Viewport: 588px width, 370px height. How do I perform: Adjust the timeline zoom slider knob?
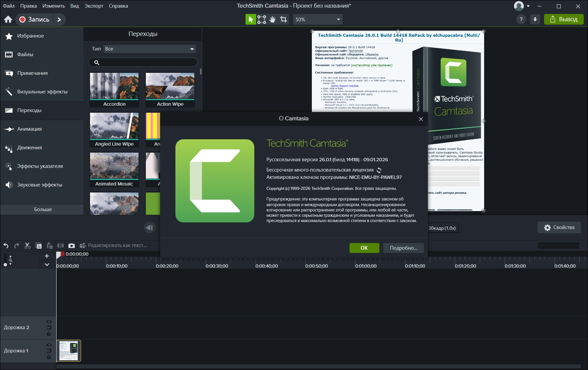tap(5, 265)
